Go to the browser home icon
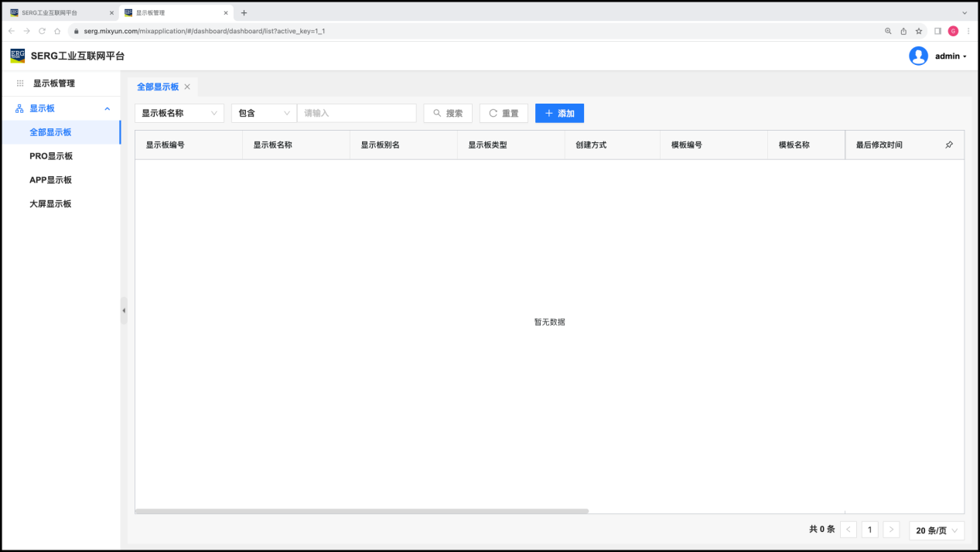This screenshot has height=552, width=980. click(57, 31)
